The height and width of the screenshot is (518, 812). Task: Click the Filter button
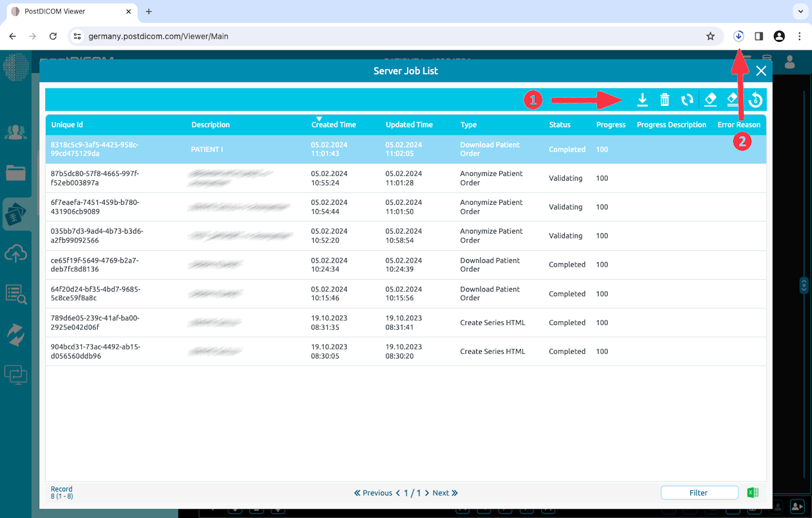[x=699, y=493]
